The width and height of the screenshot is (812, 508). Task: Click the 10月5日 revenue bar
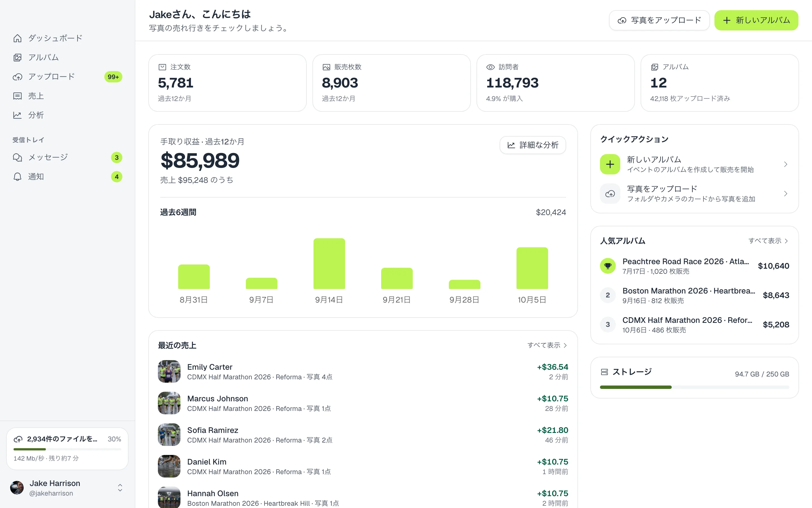pos(532,268)
